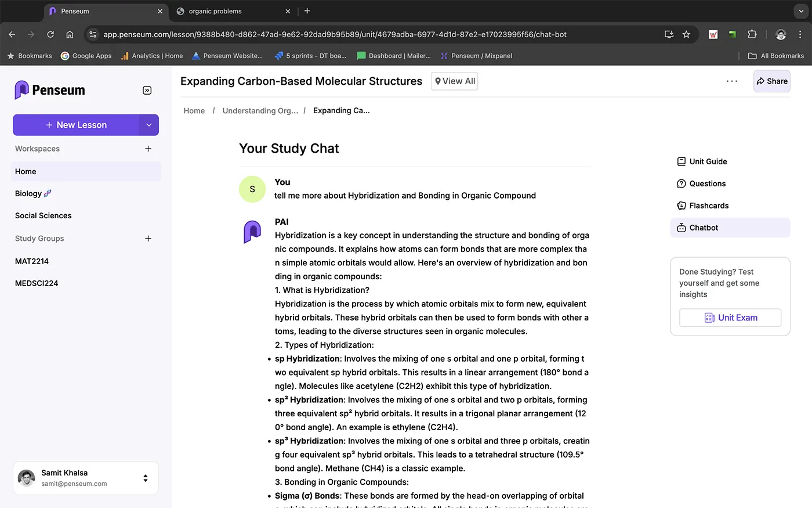Open the tab search dropdown arrow
This screenshot has height=508, width=812.
point(801,11)
